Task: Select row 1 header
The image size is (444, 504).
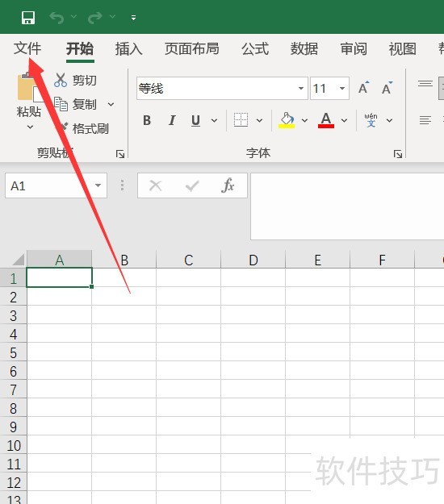Action: pos(13,278)
